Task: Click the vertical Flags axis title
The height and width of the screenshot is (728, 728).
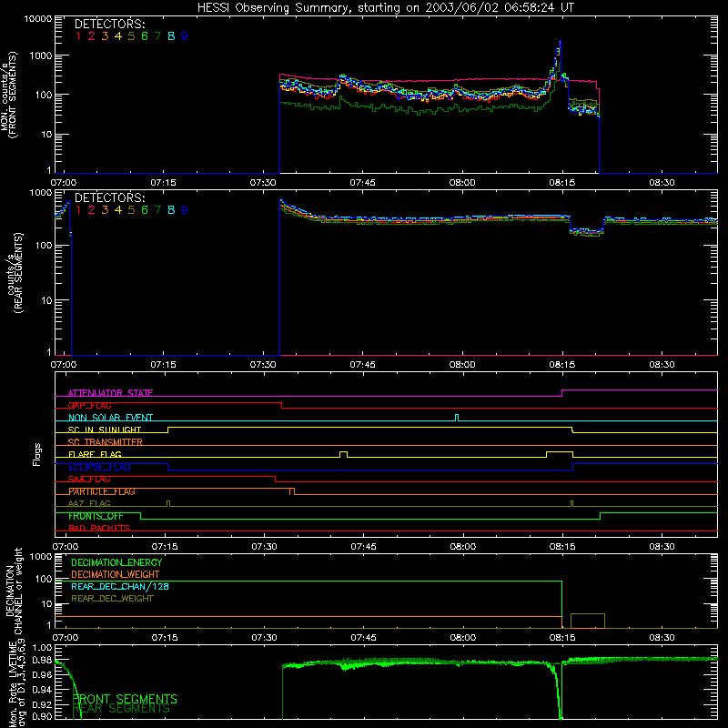Action: [x=36, y=454]
